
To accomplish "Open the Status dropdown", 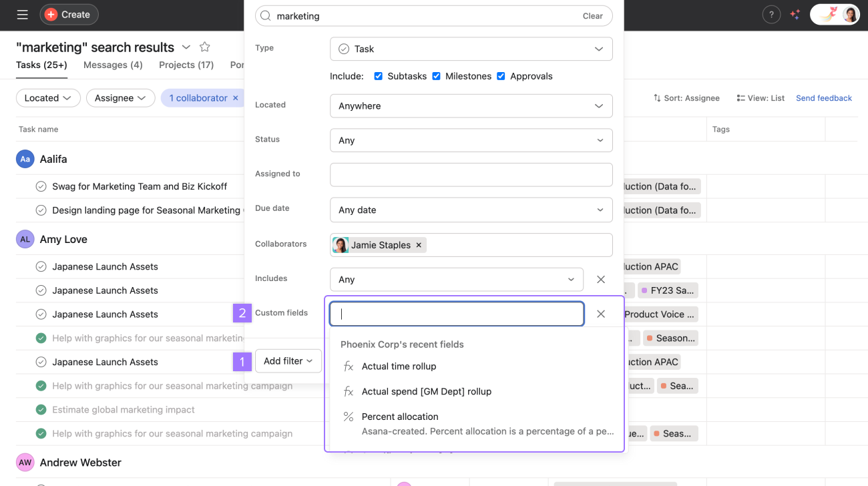I will (x=471, y=140).
